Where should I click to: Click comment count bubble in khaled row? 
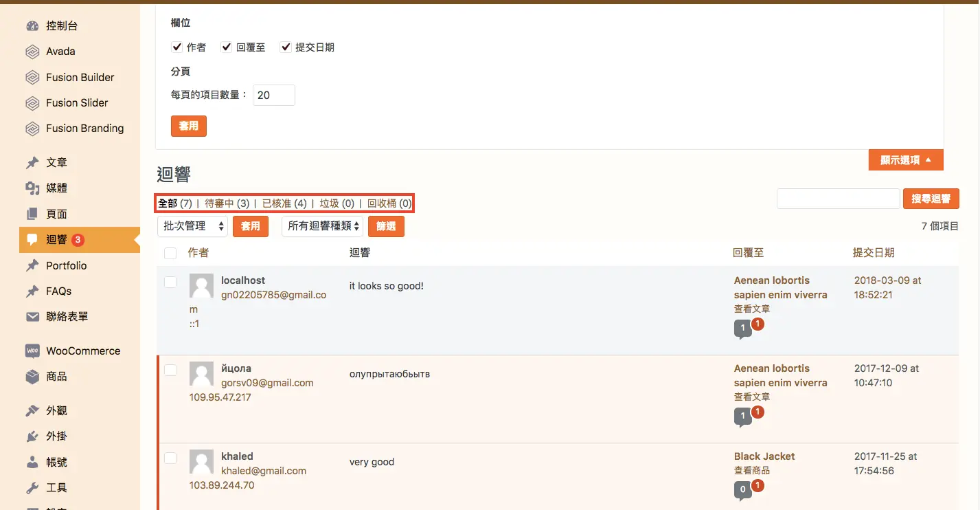(x=742, y=490)
